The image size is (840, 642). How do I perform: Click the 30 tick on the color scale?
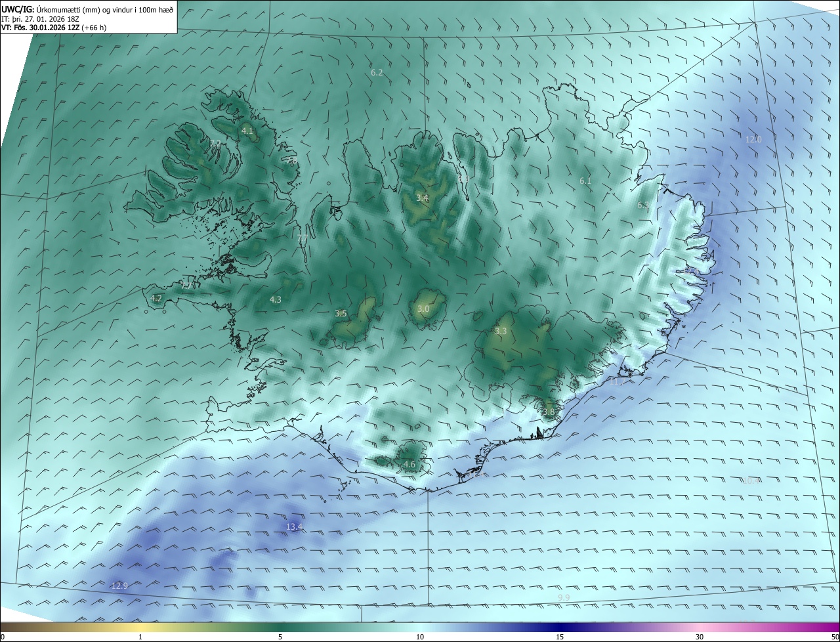[x=700, y=637]
